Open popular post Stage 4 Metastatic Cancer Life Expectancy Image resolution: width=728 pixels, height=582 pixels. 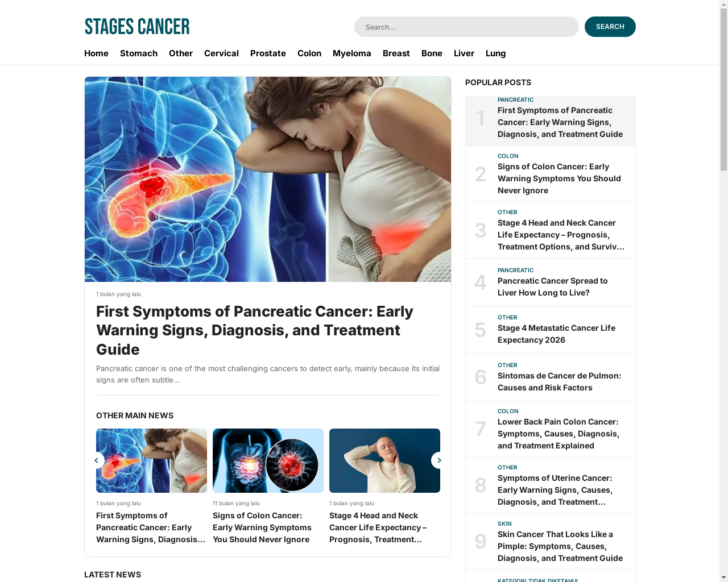[556, 334]
